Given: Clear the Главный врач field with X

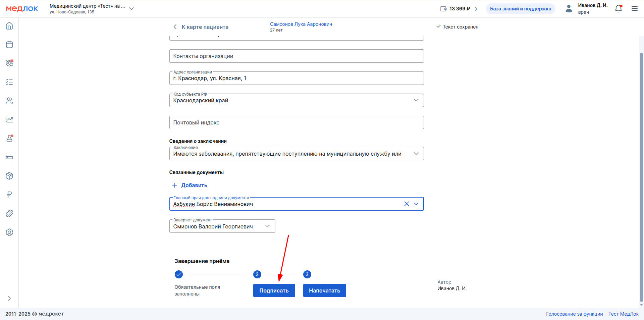Looking at the screenshot, I should click(407, 204).
